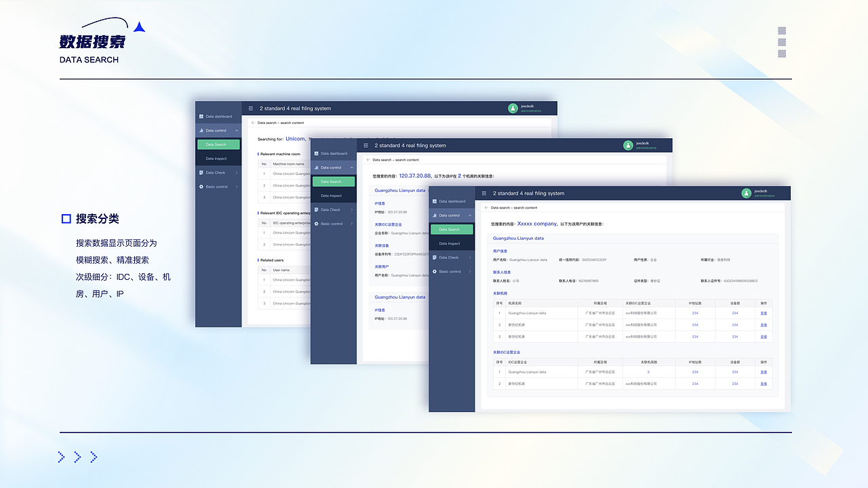Viewport: 868px width, 488px height.
Task: Click Basic control gear icon in front window
Action: pos(435,272)
